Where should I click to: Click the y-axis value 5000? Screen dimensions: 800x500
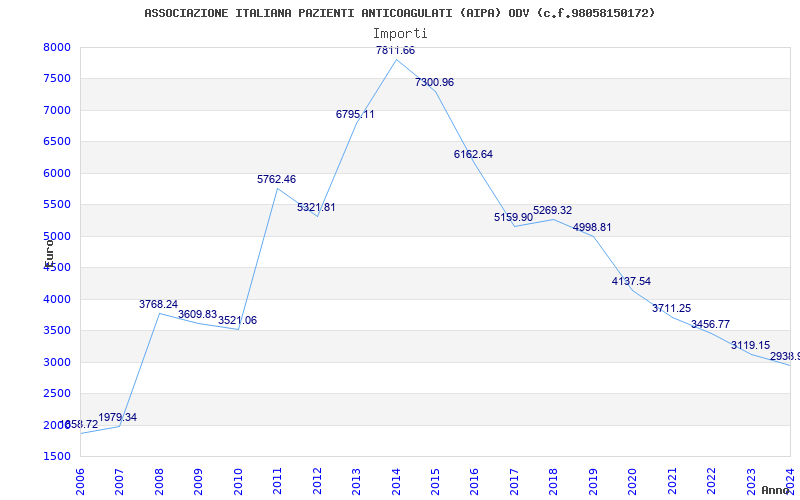(57, 236)
